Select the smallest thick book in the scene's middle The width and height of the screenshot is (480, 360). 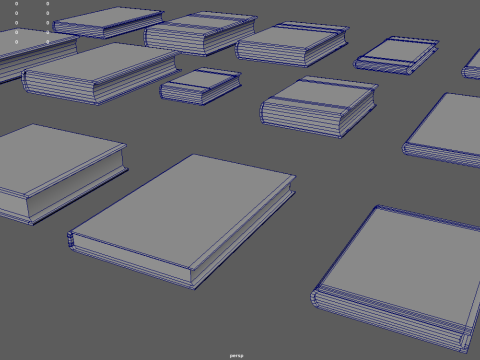click(x=201, y=86)
